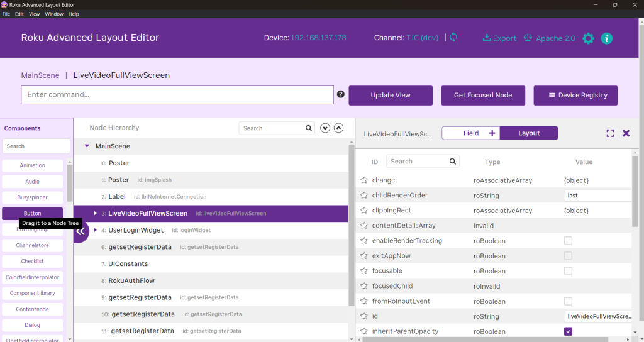Click the Export link
The width and height of the screenshot is (644, 342).
(x=499, y=38)
